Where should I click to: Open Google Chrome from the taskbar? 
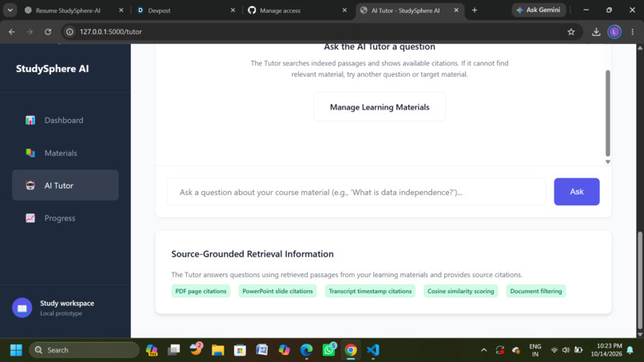[x=351, y=350]
